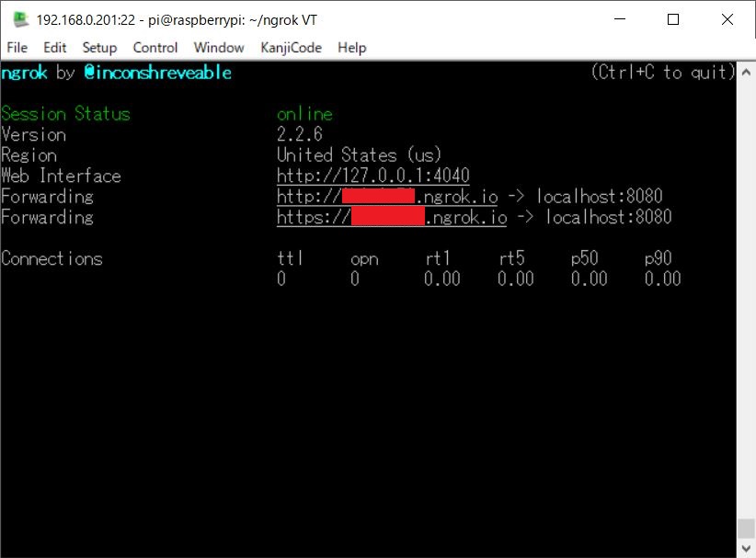
Task: Click the 'United States (us)' region value
Action: pos(359,155)
